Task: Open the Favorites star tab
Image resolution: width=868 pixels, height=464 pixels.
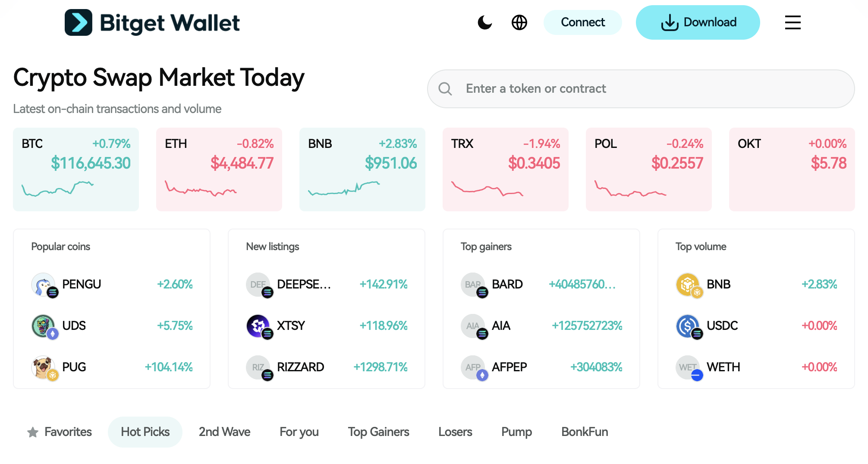Action: point(60,432)
